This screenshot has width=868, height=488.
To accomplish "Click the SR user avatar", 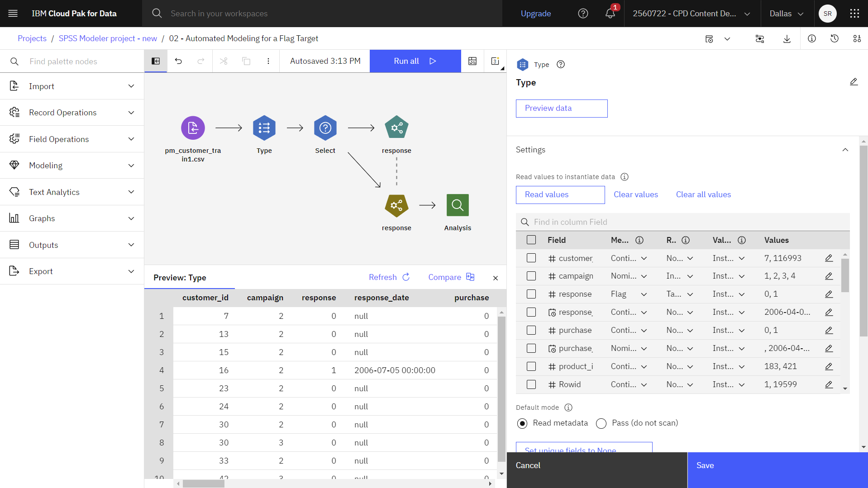I will 827,14.
